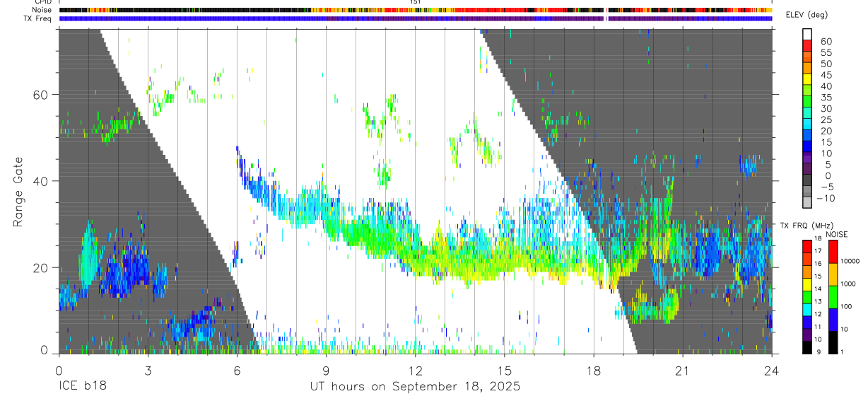Click the blue segment of the NOISE colorbar
This screenshot has height=401, width=868.
tap(833, 319)
